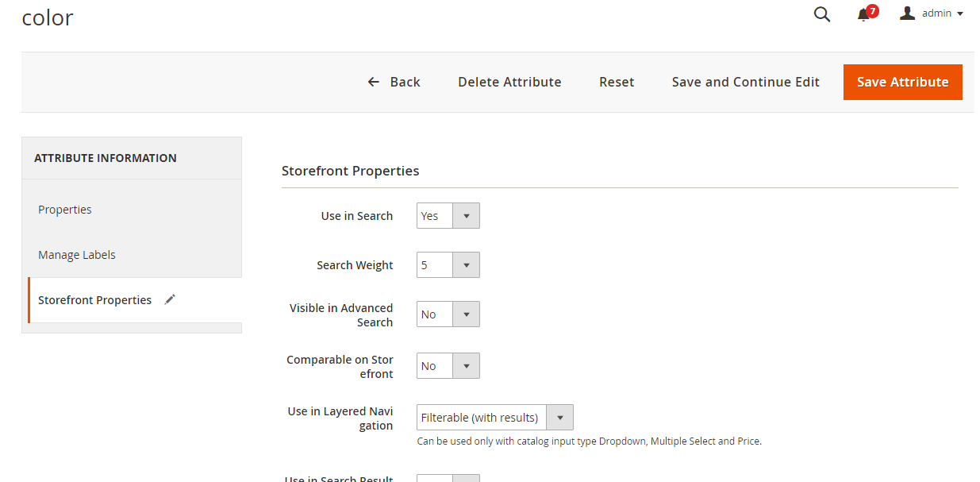Screen dimensions: 980x482
Task: Select the Storefront Properties section
Action: tap(94, 299)
